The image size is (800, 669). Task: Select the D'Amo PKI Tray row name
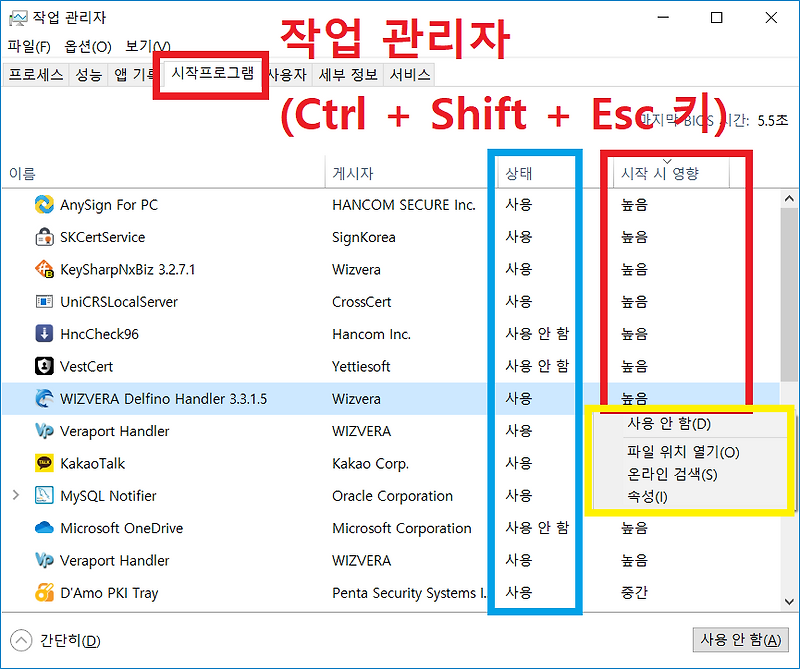tap(109, 592)
